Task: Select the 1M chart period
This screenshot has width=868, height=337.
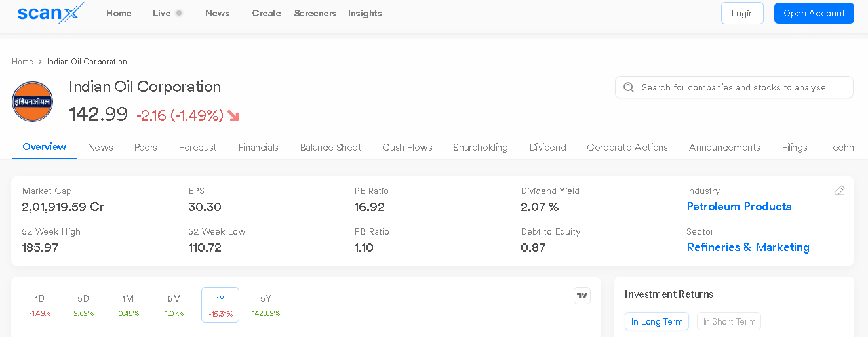Action: click(x=128, y=305)
